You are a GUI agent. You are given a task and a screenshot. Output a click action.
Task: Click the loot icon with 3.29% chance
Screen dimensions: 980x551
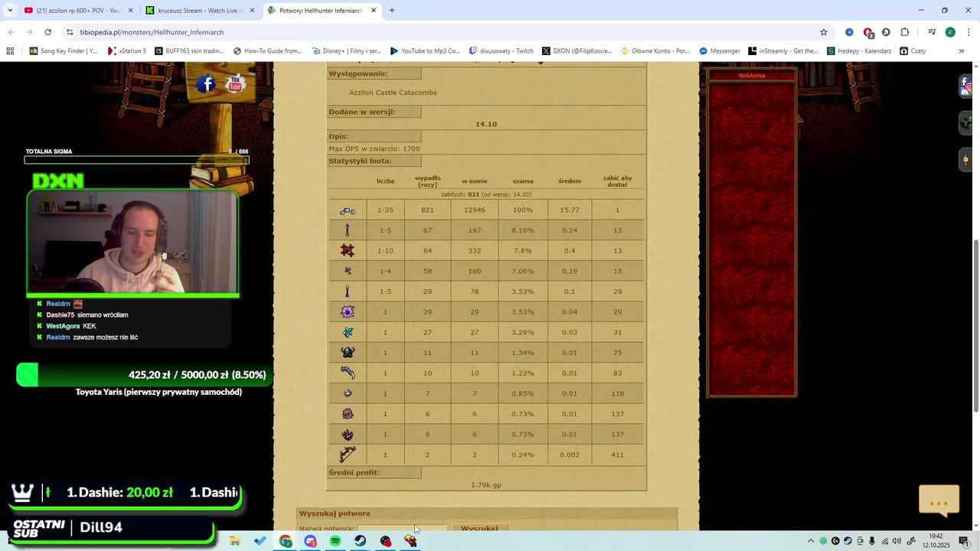click(348, 332)
